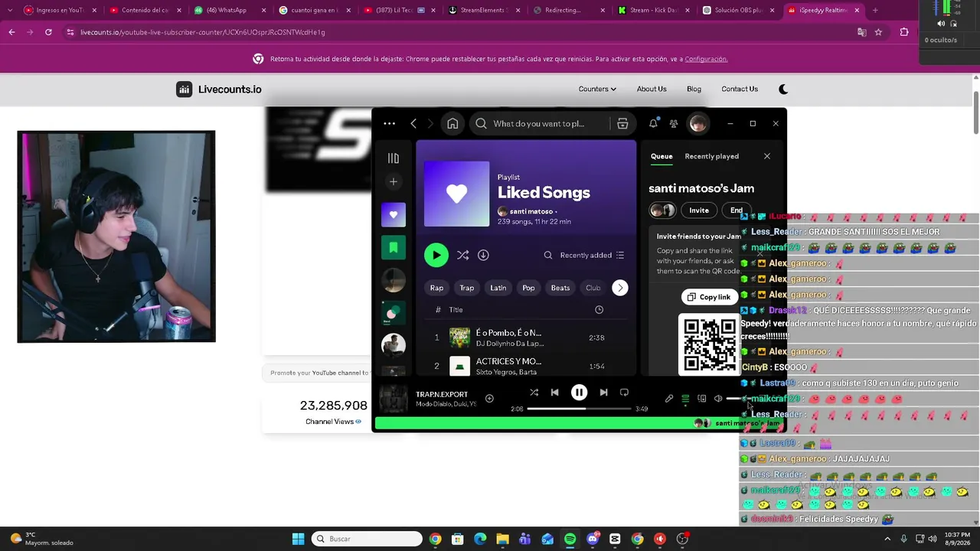
Task: Go back in Spotify navigation
Action: pyautogui.click(x=413, y=123)
